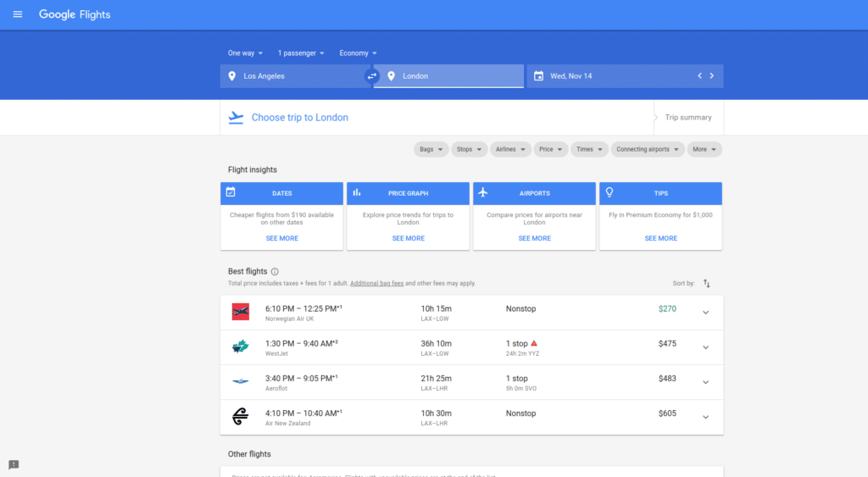
Task: Expand the Norwegian Air UK $270 flight
Action: click(706, 313)
